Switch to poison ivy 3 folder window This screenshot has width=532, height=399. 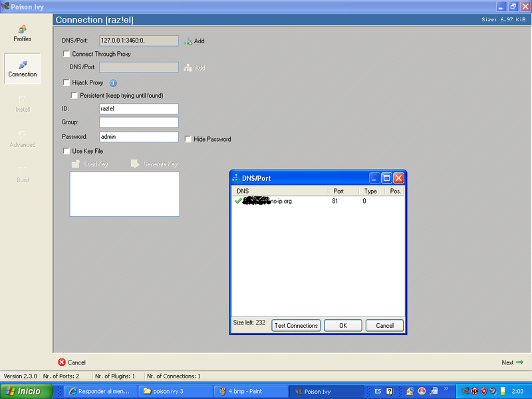(176, 391)
